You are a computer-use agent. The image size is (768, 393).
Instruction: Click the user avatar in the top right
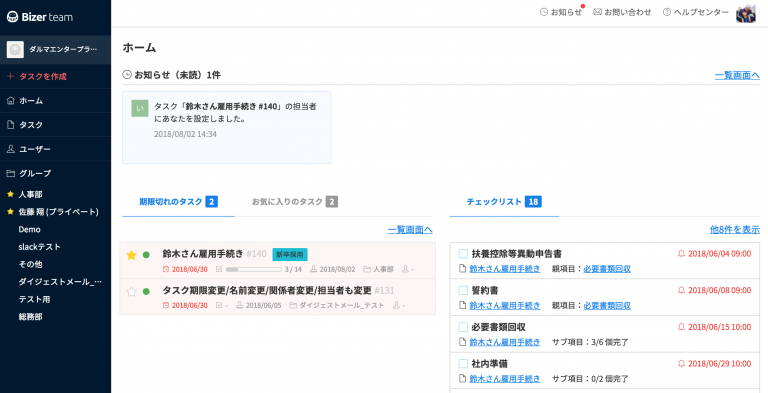[745, 13]
